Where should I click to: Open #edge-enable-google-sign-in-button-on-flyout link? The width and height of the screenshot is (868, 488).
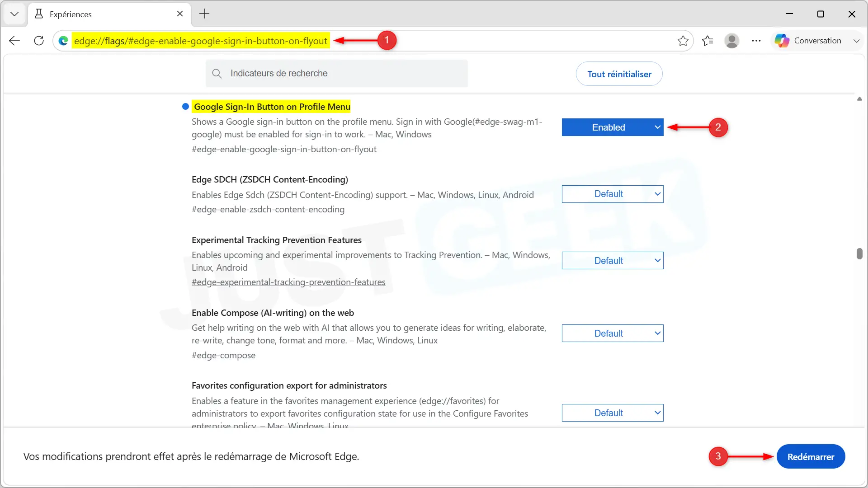[284, 149]
